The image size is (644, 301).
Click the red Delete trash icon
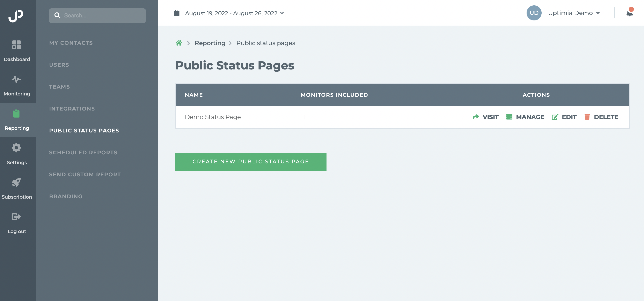coord(587,117)
